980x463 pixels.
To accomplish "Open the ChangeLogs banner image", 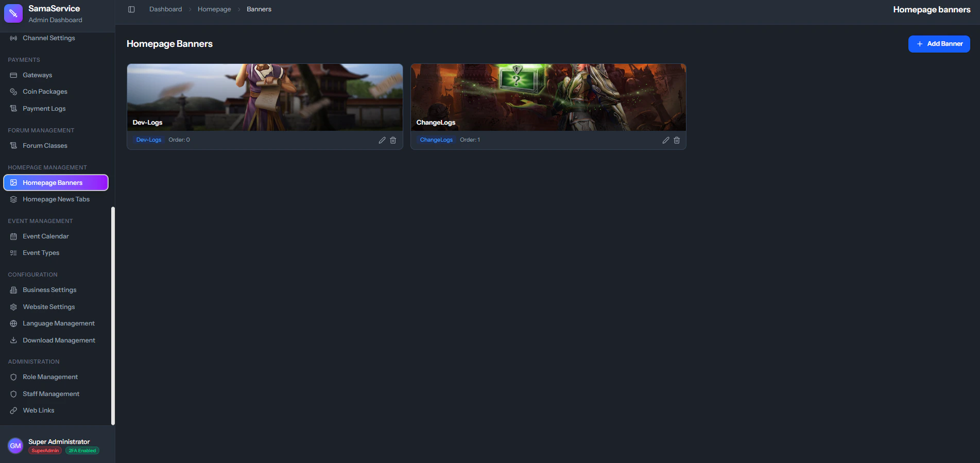I will 548,97.
